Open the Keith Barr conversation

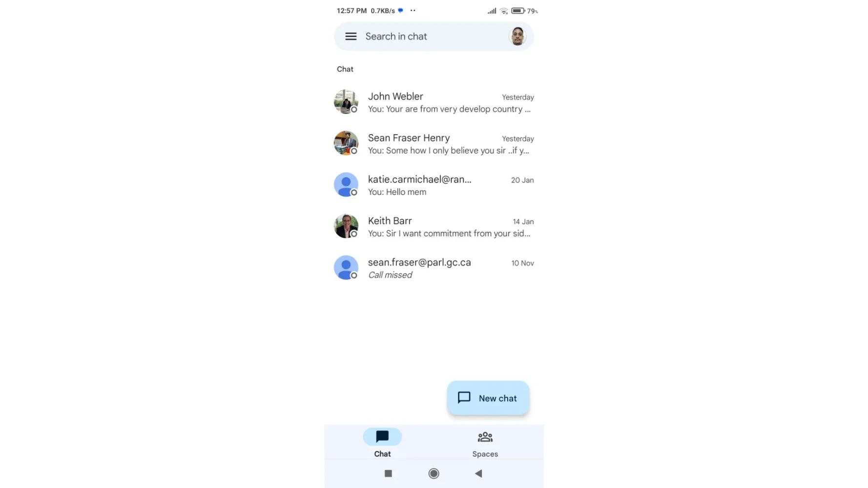tap(434, 227)
